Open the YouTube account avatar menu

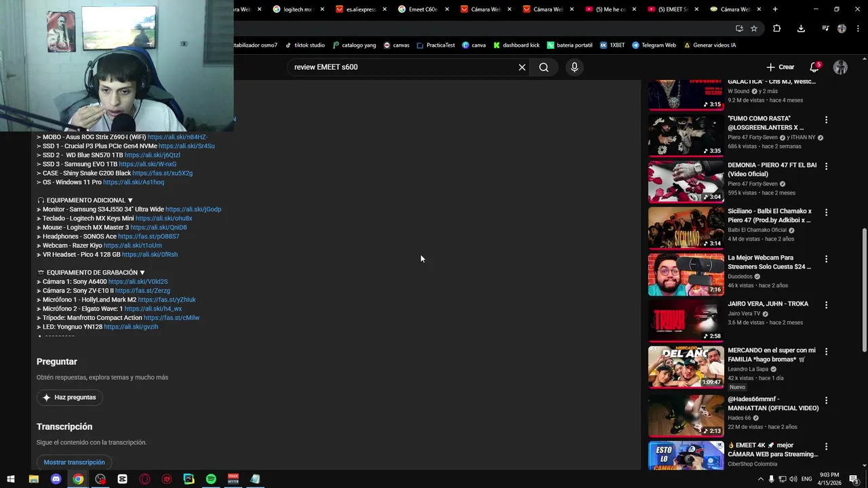(x=840, y=67)
